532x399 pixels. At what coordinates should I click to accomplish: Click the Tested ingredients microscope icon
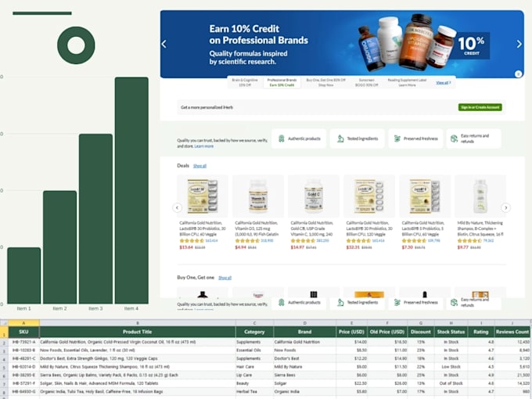[x=340, y=138]
